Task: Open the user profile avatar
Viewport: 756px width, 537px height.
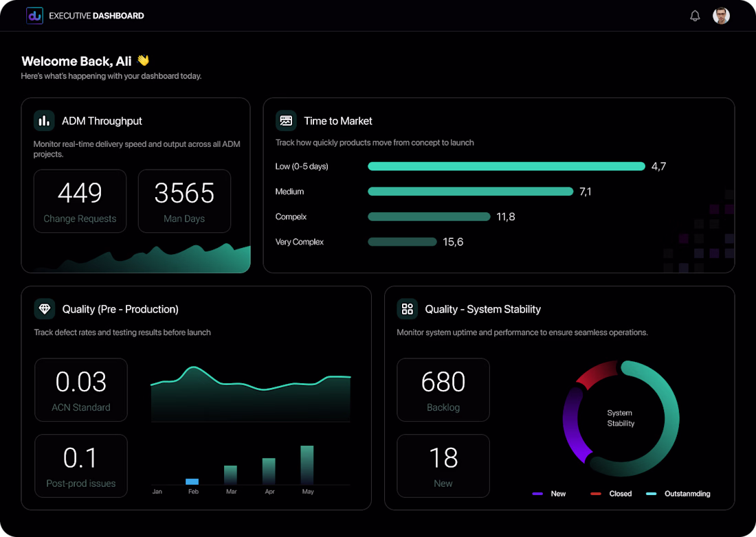Action: [x=721, y=16]
